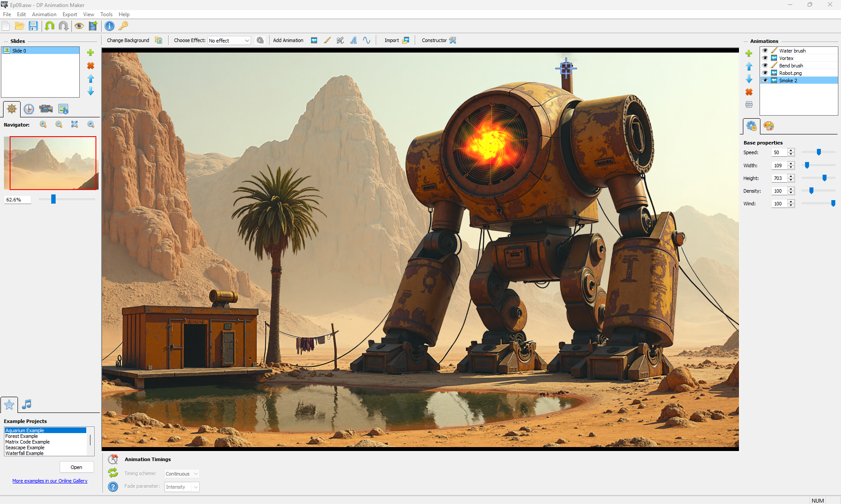The height and width of the screenshot is (504, 841).
Task: Click the Export to video icon
Action: pyautogui.click(x=93, y=26)
